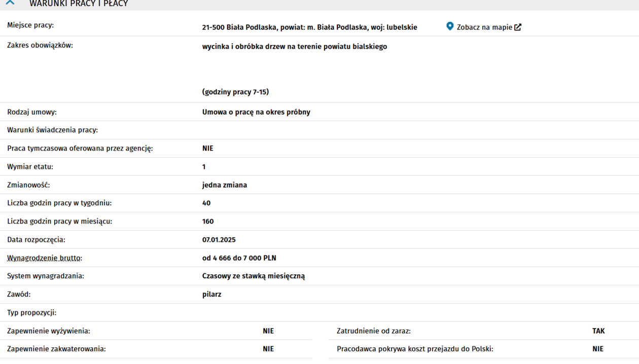Click the salary range "od 4 666 do 7 000 PLN"

(239, 258)
